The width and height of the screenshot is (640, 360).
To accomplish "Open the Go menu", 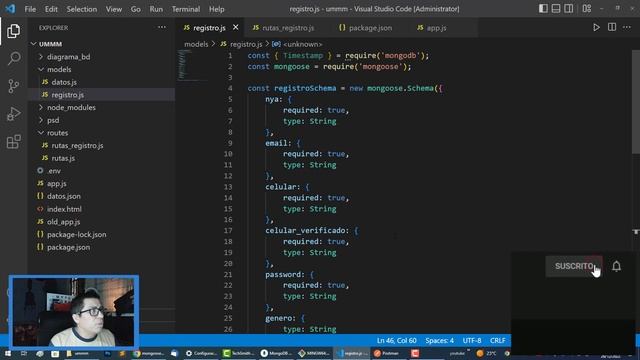I will pyautogui.click(x=136, y=9).
